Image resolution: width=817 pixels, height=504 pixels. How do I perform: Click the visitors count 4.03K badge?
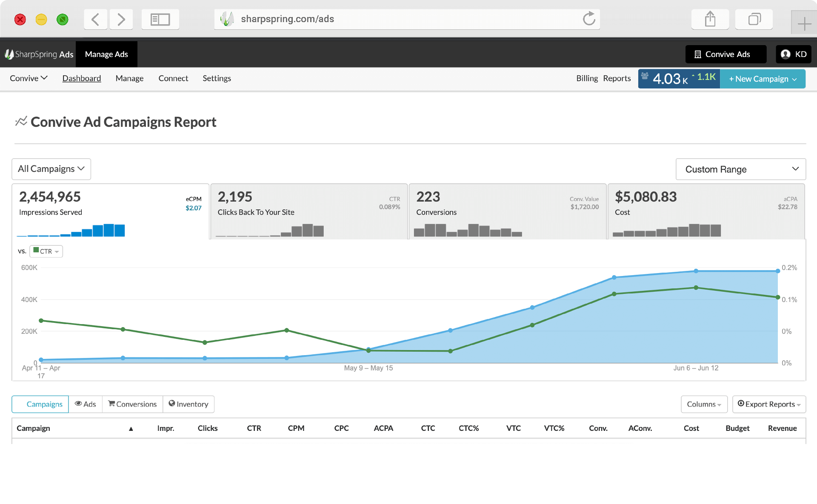click(x=679, y=79)
